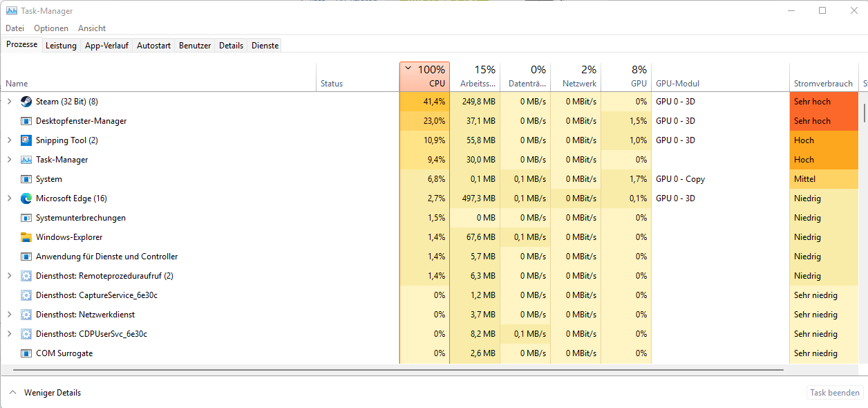Screen dimensions: 868x408
Task: Click the Anwendung für Dienste und Controller icon
Action: click(x=26, y=257)
